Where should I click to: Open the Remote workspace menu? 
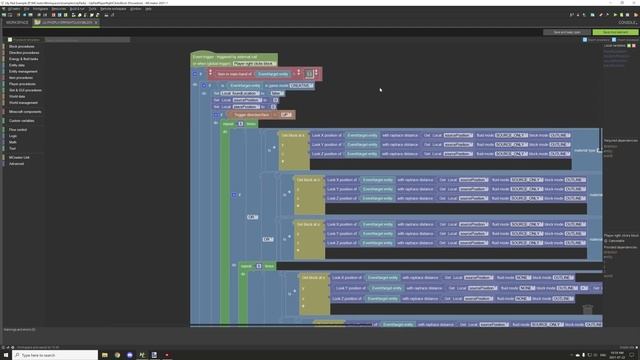tap(113, 9)
